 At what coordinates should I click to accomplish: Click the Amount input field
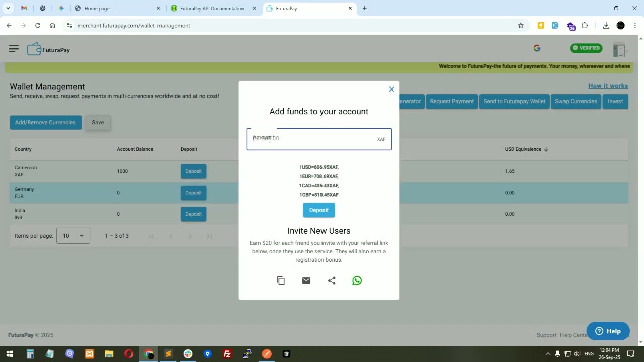coord(319,139)
